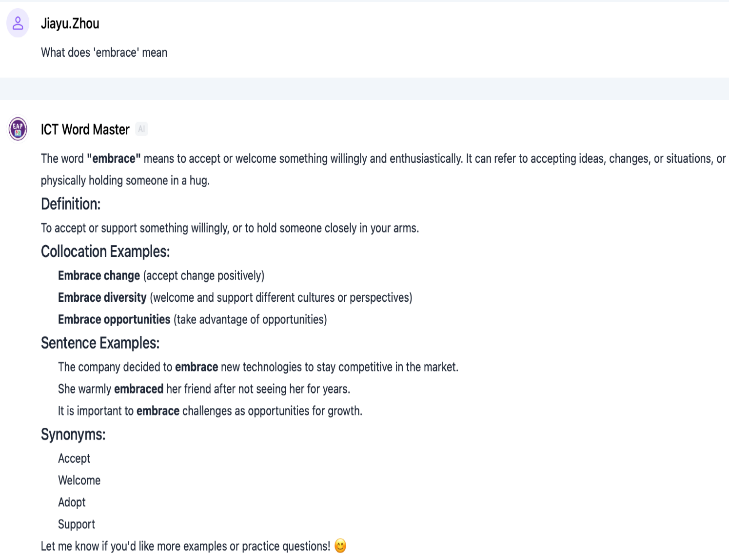Click the AI badge beside ICT Word Master
The height and width of the screenshot is (555, 729).
pos(142,129)
